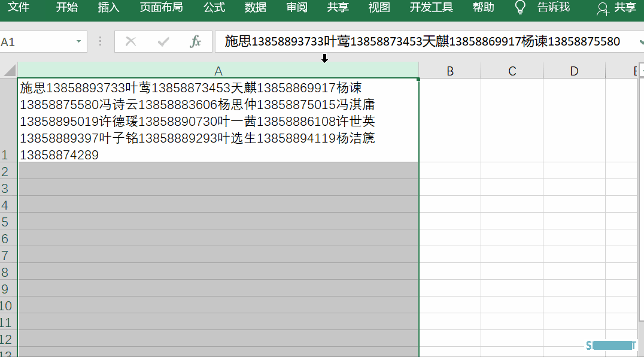644x357 pixels.
Task: Open the 数据 tab
Action: click(256, 7)
